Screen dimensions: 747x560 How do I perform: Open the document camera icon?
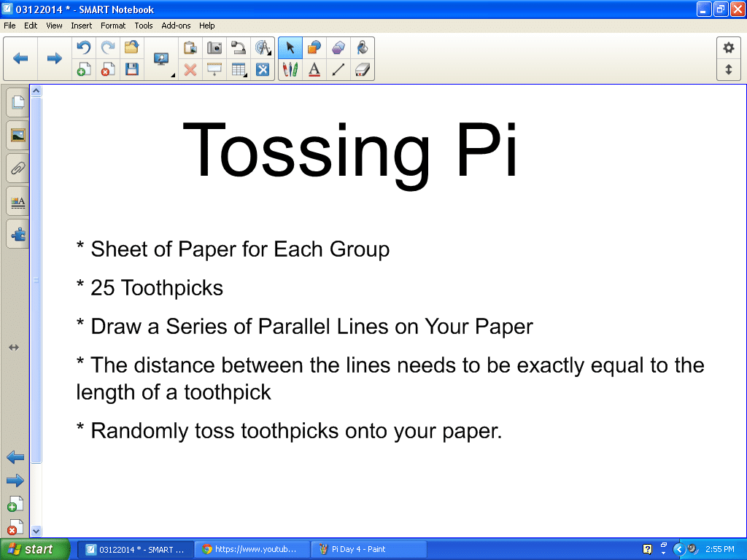[239, 47]
